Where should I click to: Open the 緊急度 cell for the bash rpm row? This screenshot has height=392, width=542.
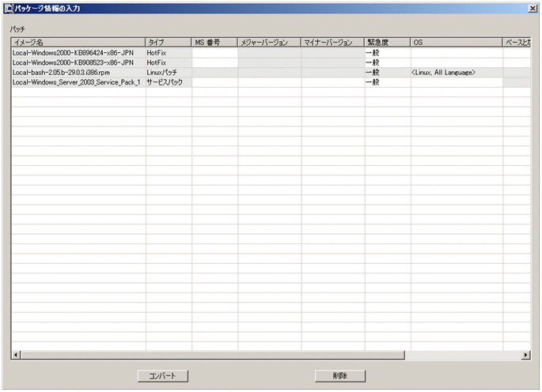tap(387, 72)
